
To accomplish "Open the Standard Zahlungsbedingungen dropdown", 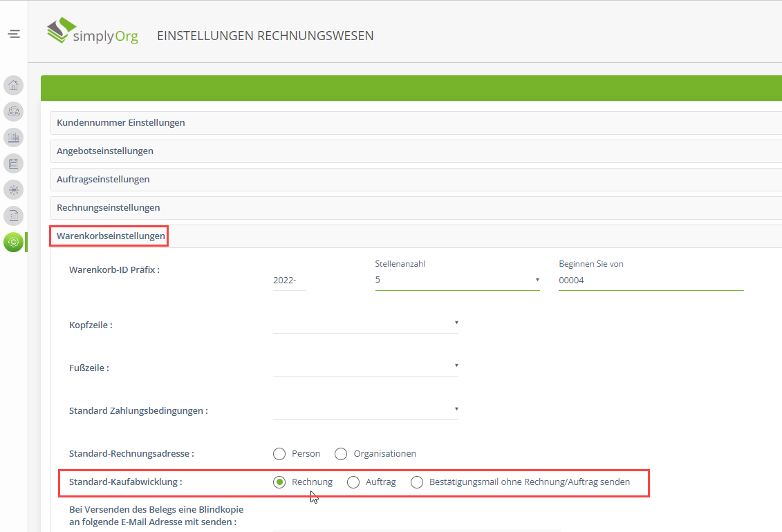I will tap(365, 409).
